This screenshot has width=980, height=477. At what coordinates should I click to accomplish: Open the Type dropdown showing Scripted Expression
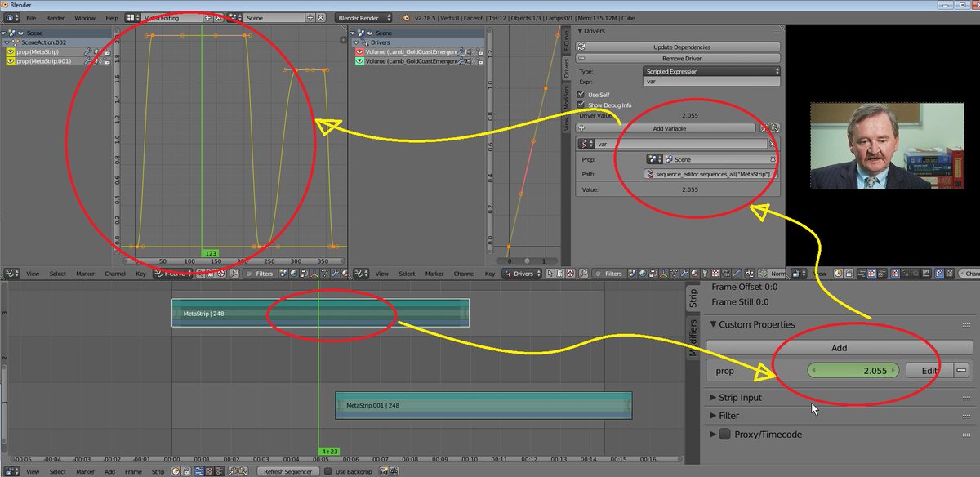(x=711, y=72)
